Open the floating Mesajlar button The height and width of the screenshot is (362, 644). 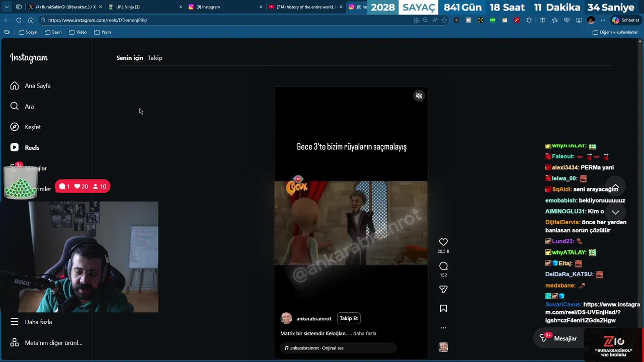(558, 338)
